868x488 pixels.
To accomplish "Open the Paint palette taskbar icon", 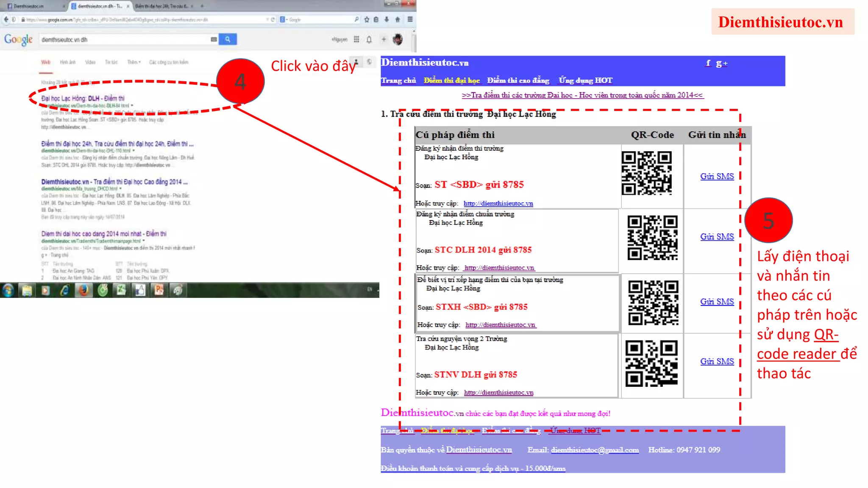I will tap(178, 290).
